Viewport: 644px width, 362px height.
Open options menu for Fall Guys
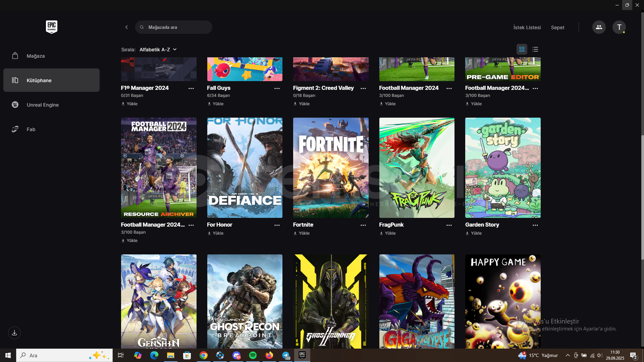click(277, 88)
